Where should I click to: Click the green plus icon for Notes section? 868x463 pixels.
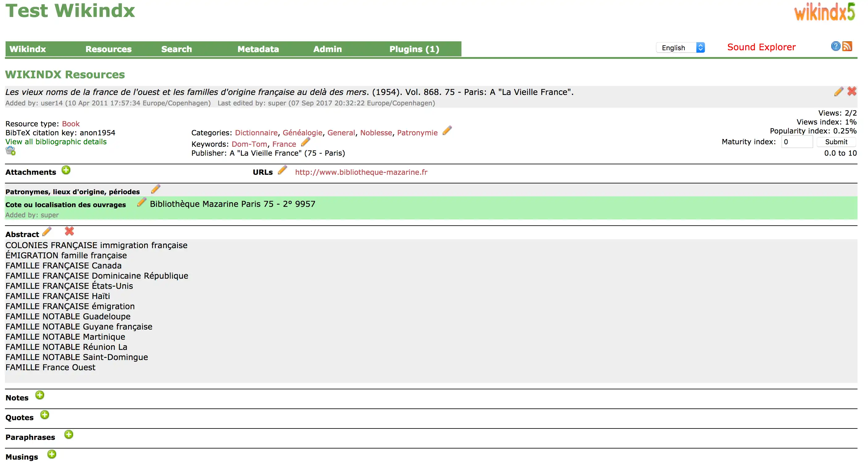click(41, 396)
